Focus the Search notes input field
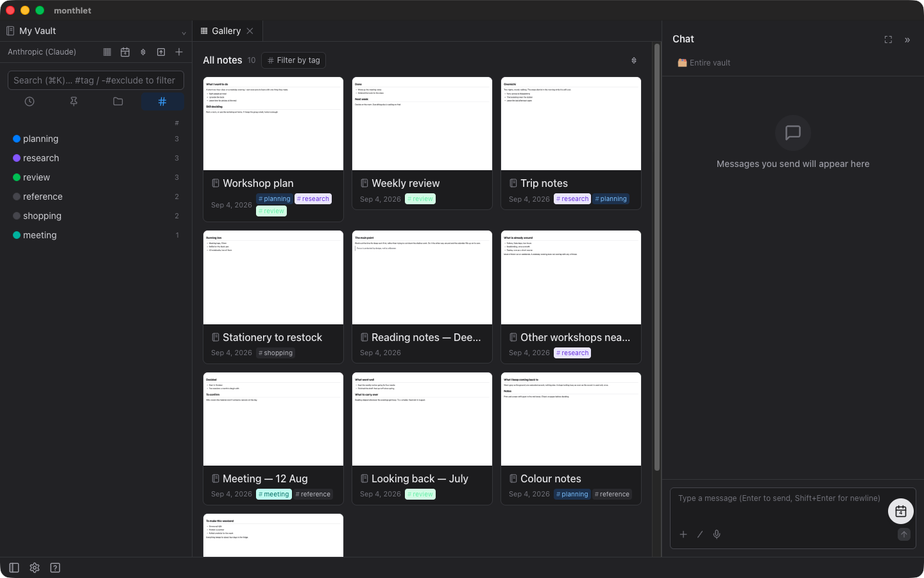Screen dimensions: 924x578 tap(96, 80)
